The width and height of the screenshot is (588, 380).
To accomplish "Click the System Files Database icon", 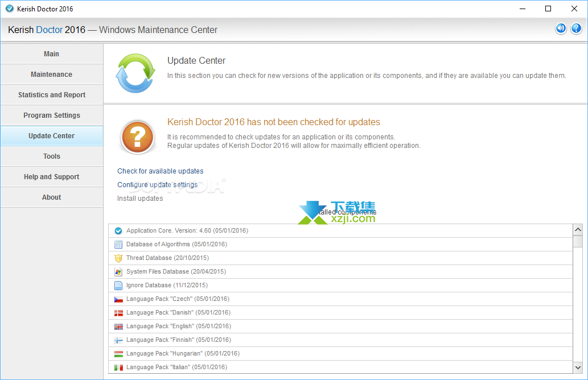I will [118, 272].
